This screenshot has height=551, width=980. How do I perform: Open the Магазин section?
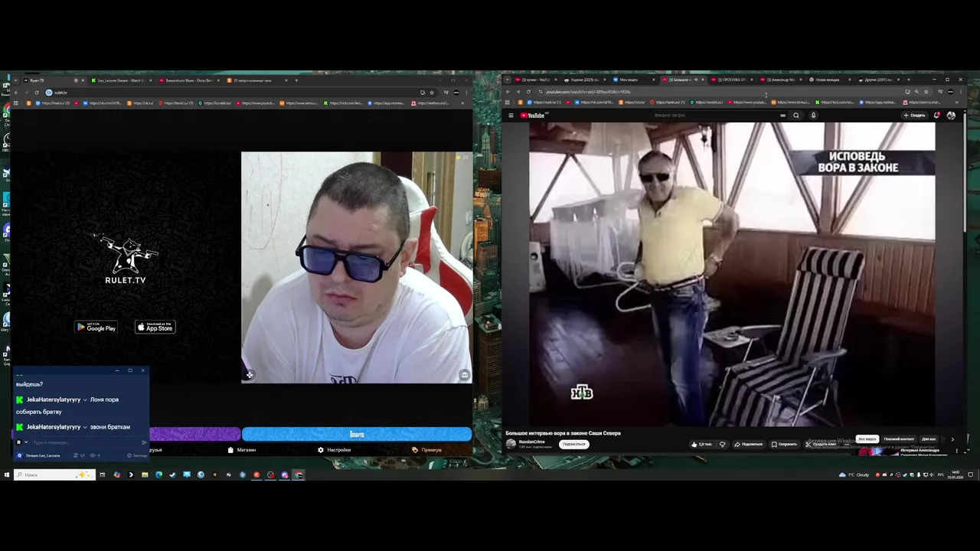242,450
